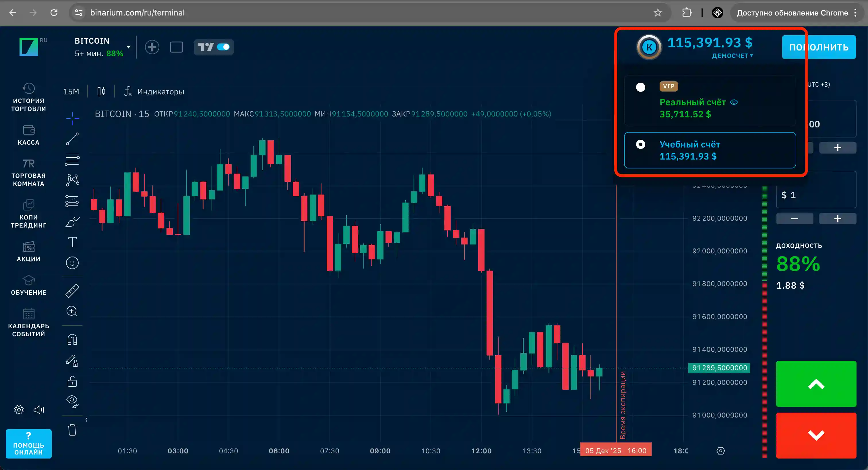Select the ruler measure tool

tap(72, 291)
